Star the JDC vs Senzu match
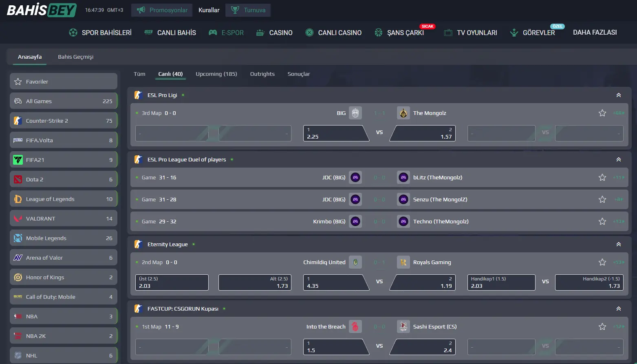Viewport: 637px width, 364px height. tap(602, 199)
